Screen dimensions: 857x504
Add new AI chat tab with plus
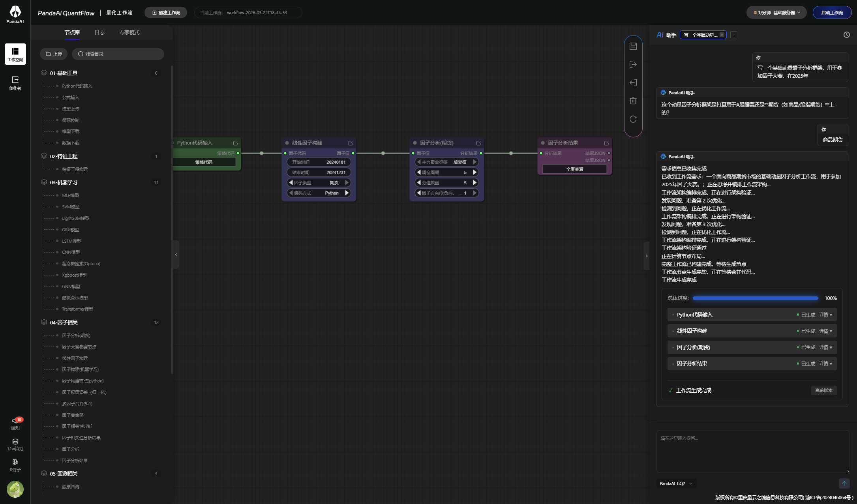[734, 35]
